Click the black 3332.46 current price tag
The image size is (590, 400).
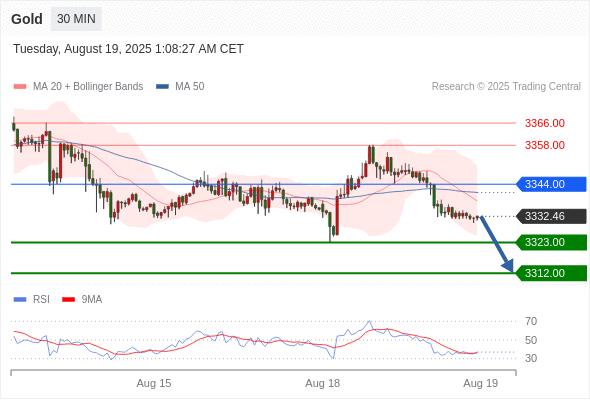(551, 216)
